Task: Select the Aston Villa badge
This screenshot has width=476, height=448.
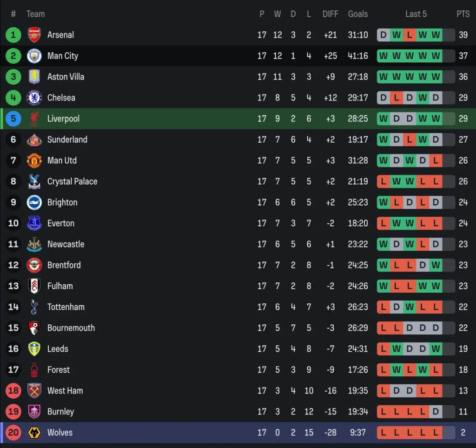Action: coord(34,77)
